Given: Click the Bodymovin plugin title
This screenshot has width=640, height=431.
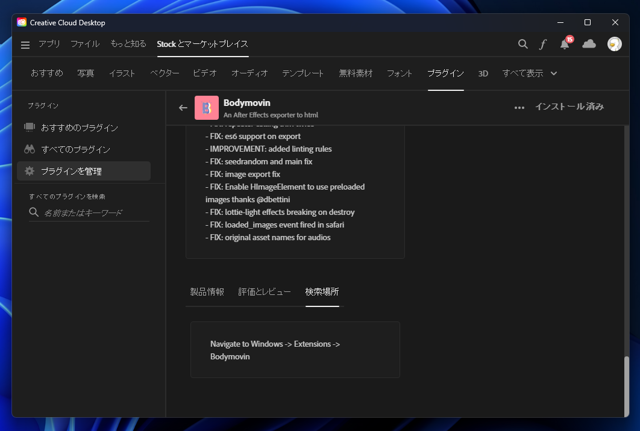Looking at the screenshot, I should click(247, 103).
